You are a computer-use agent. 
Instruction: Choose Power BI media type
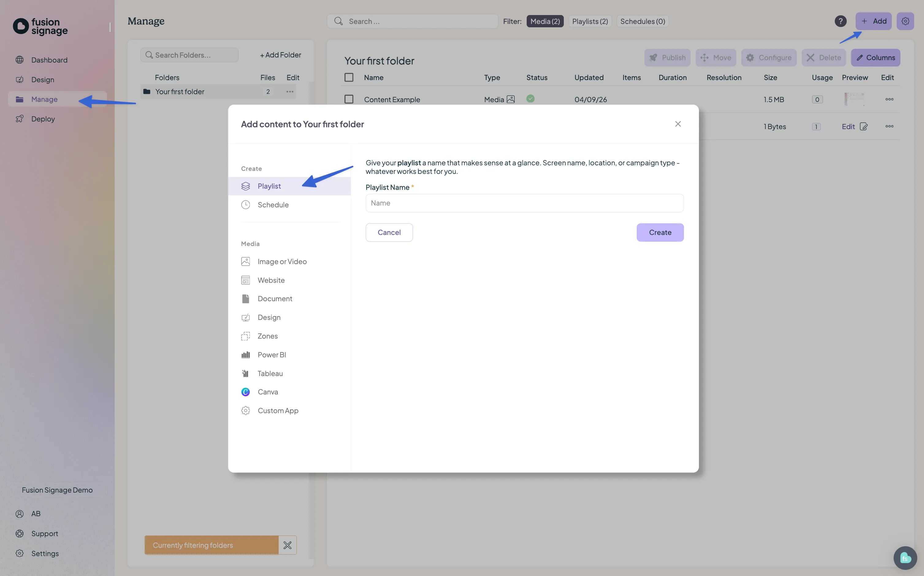[289, 355]
